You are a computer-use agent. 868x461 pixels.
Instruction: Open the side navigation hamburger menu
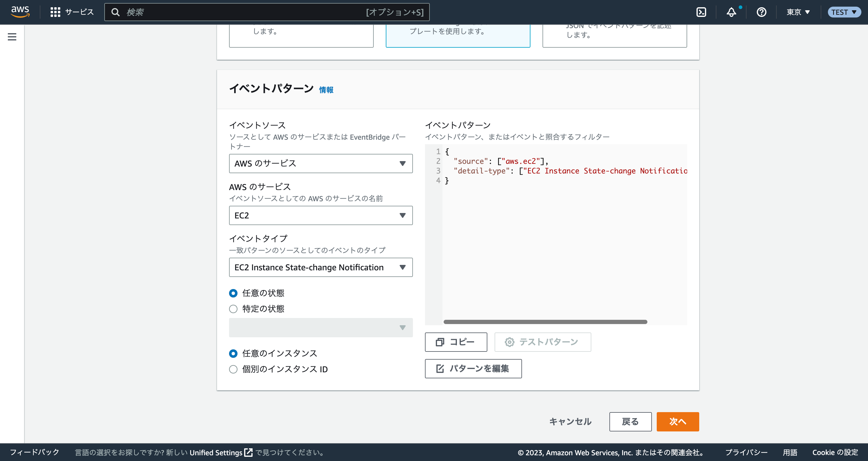[x=12, y=37]
